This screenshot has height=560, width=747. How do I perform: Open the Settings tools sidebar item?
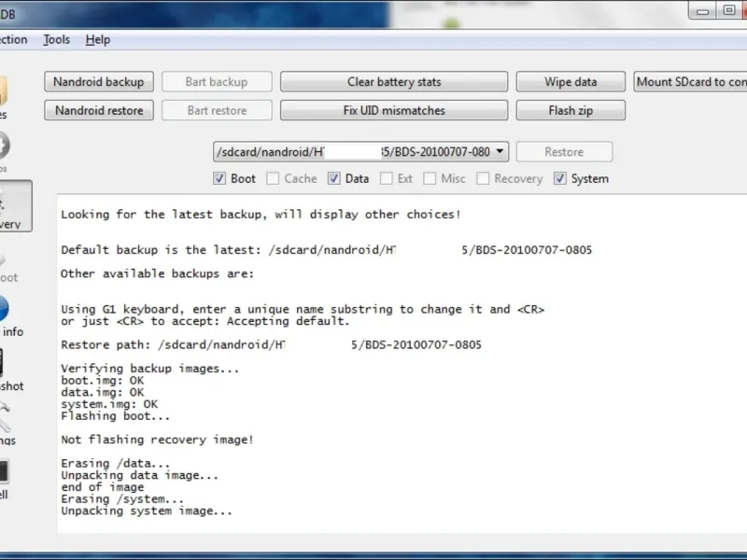click(7, 424)
